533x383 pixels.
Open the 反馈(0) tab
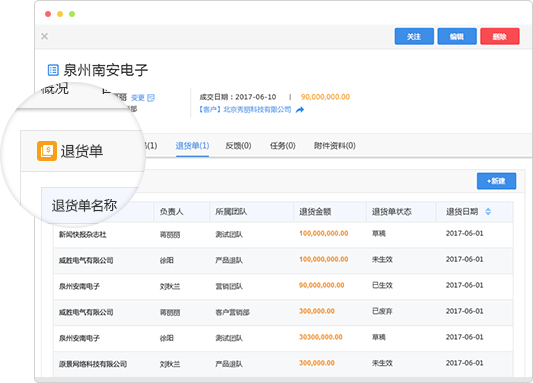tap(238, 146)
